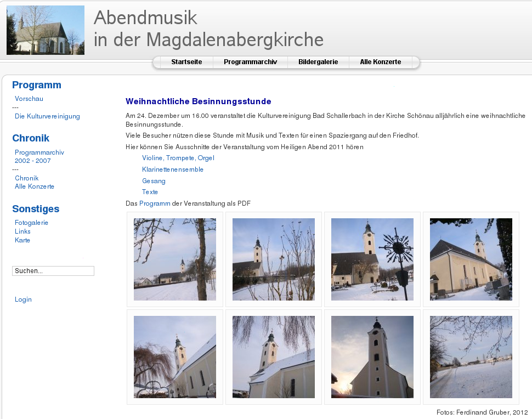
Task: Click the Login link
Action: [23, 299]
